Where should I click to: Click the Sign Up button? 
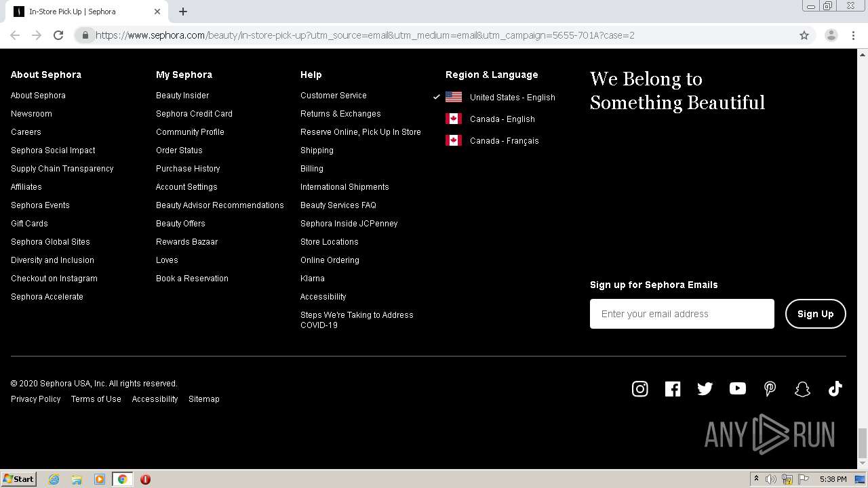(x=815, y=314)
